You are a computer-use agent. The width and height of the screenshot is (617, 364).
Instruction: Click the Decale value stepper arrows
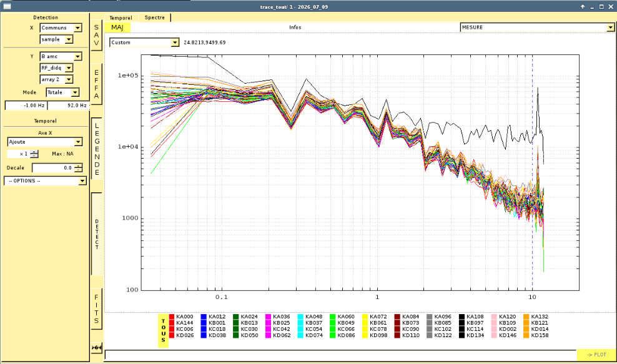point(78,168)
